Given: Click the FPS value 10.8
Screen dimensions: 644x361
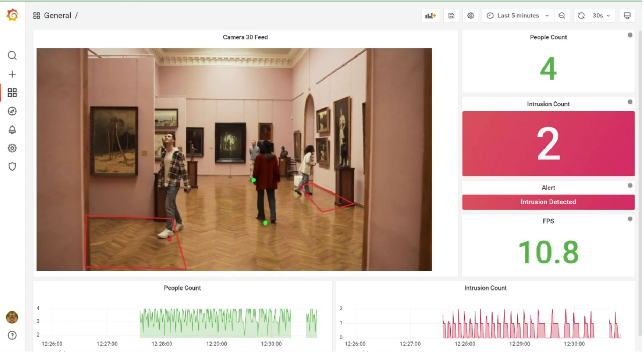Looking at the screenshot, I should (x=548, y=252).
